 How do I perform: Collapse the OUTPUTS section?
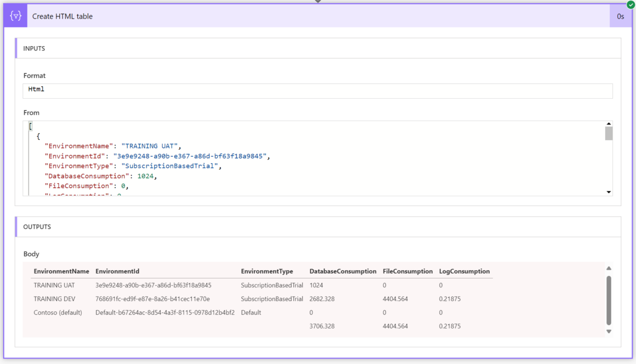point(38,226)
